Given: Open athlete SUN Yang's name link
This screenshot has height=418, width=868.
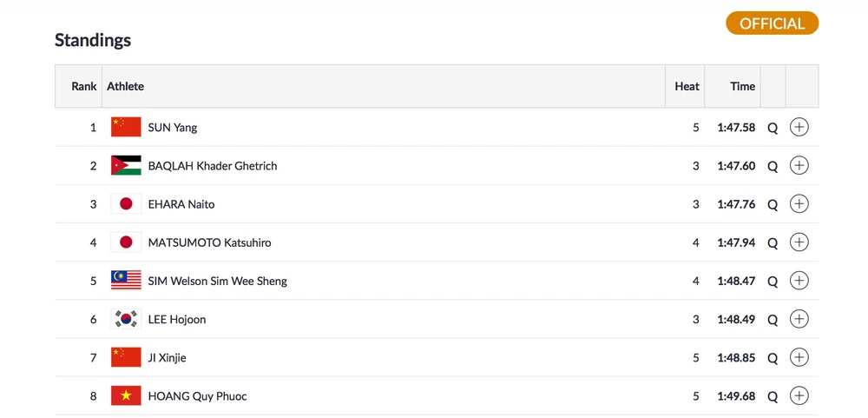Looking at the screenshot, I should [173, 128].
